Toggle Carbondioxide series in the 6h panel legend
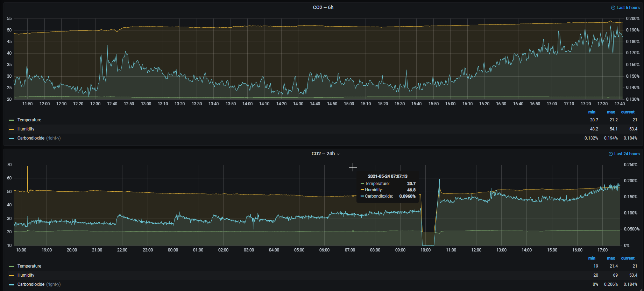Viewport: 644px width, 291px height. [31, 138]
